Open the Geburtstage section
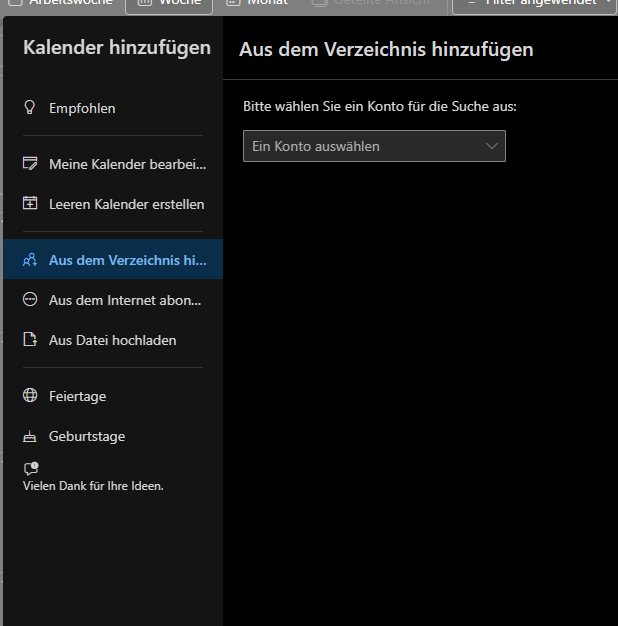Viewport: 618px width, 626px height. pos(113,436)
